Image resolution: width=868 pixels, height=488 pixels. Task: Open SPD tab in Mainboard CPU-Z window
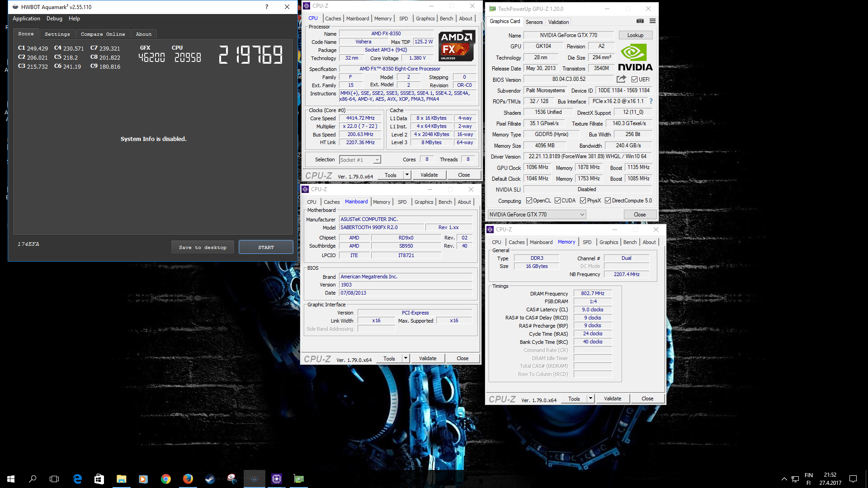click(402, 202)
